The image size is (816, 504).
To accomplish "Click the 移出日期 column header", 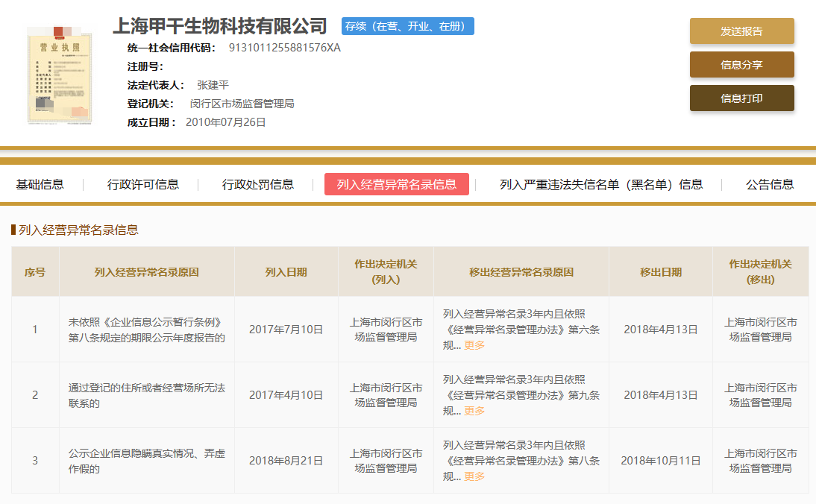I will coord(660,272).
